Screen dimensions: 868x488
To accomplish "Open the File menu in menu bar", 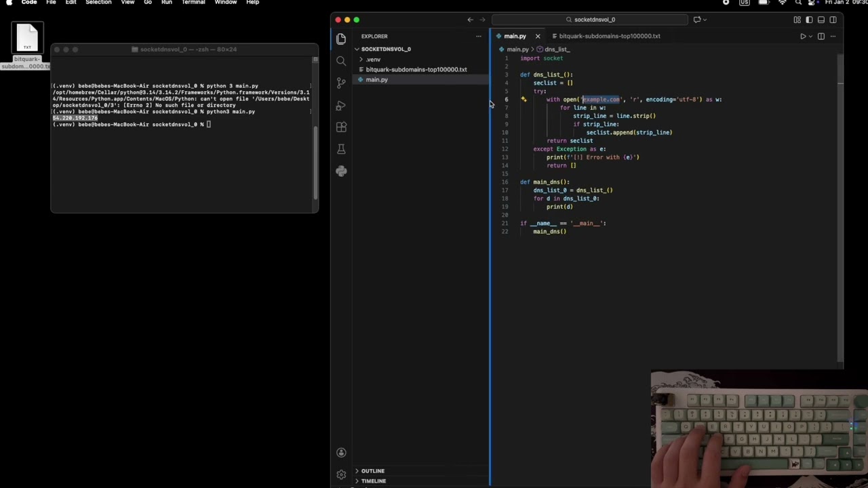I will click(51, 3).
